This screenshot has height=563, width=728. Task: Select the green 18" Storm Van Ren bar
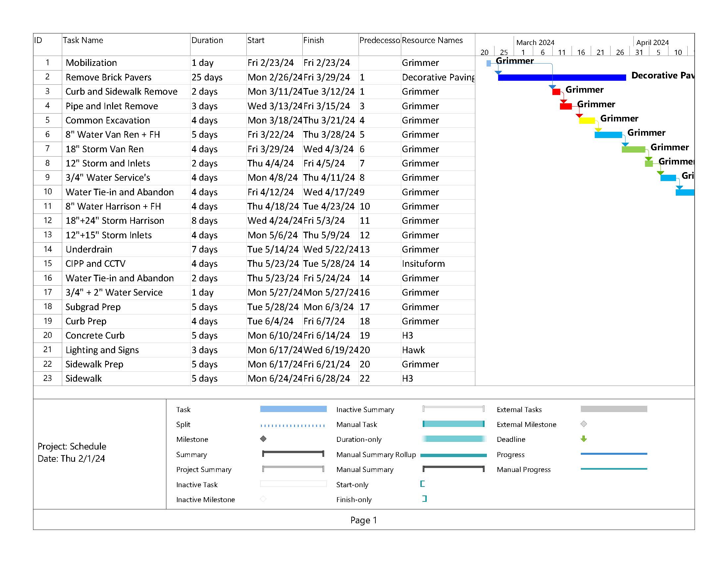pos(633,149)
